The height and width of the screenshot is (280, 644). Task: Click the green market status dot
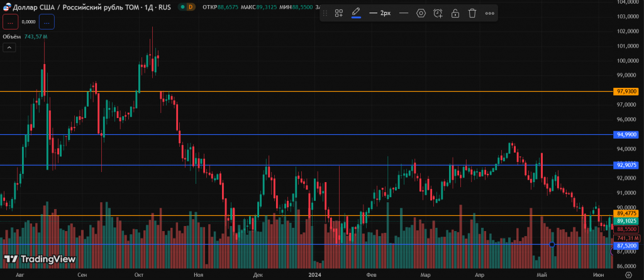coord(182,6)
